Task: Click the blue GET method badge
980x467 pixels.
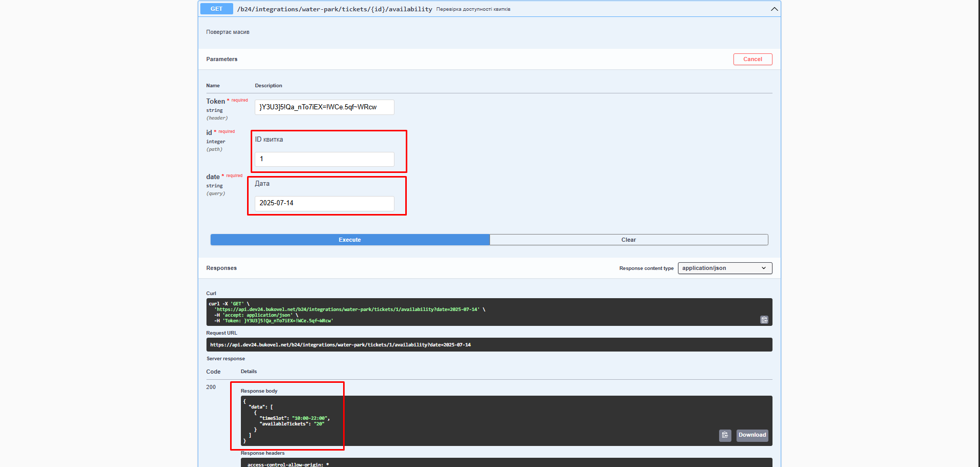Action: [216, 9]
